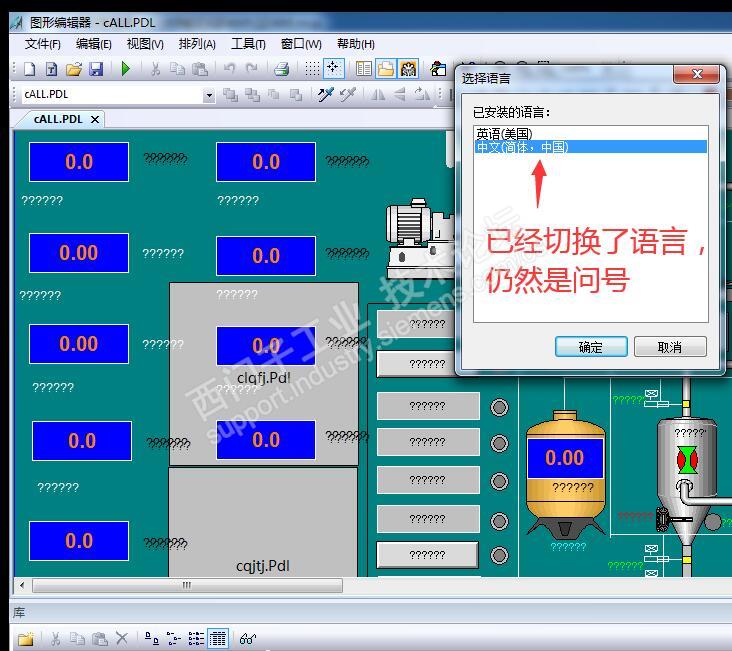Click the left scroll arrow below the canvas
Viewport: 732px width, 651px height.
click(22, 585)
